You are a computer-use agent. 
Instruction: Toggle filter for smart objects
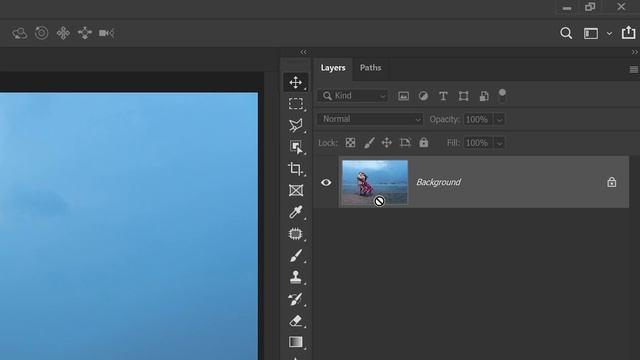point(484,96)
